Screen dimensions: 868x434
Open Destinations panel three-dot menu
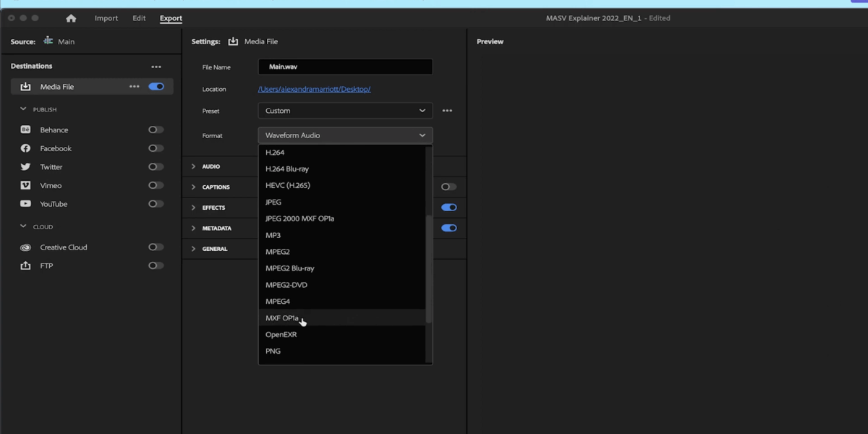pos(156,67)
